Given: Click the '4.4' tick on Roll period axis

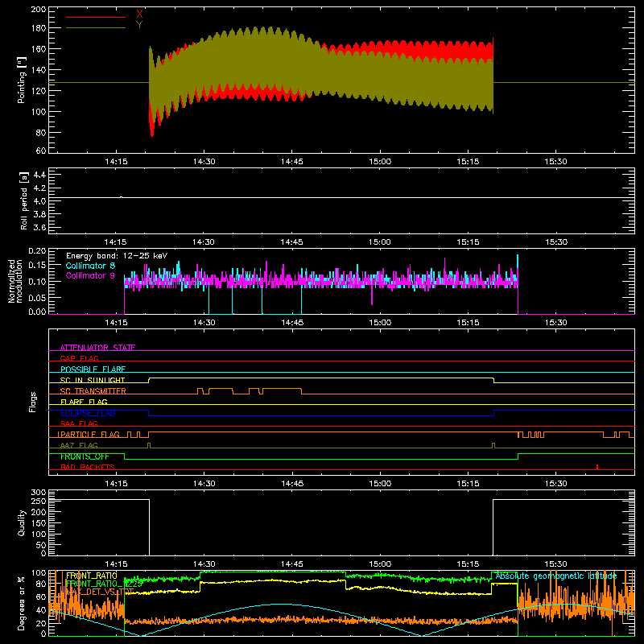Looking at the screenshot, I should click(x=39, y=175).
